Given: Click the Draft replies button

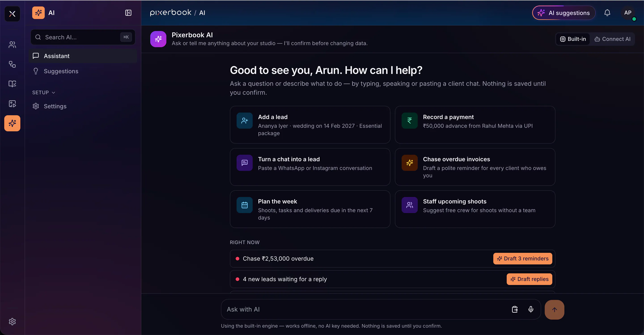Looking at the screenshot, I should 529,279.
